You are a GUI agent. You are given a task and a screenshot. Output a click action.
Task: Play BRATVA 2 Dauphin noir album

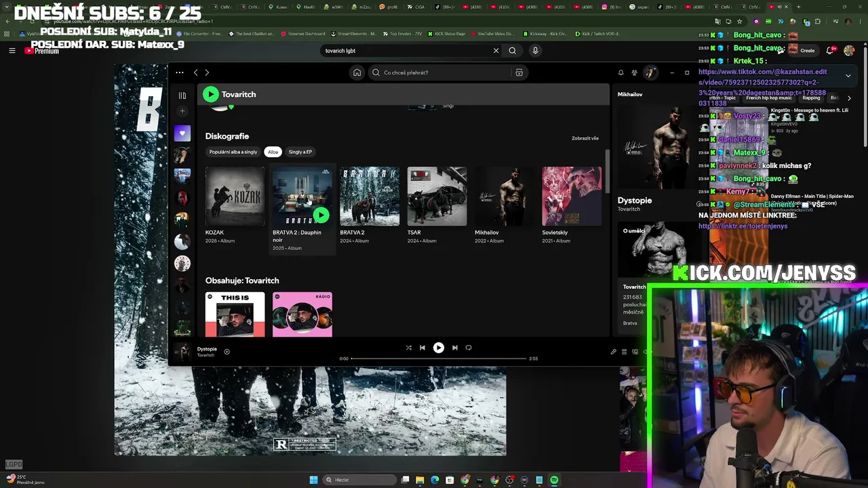point(321,216)
